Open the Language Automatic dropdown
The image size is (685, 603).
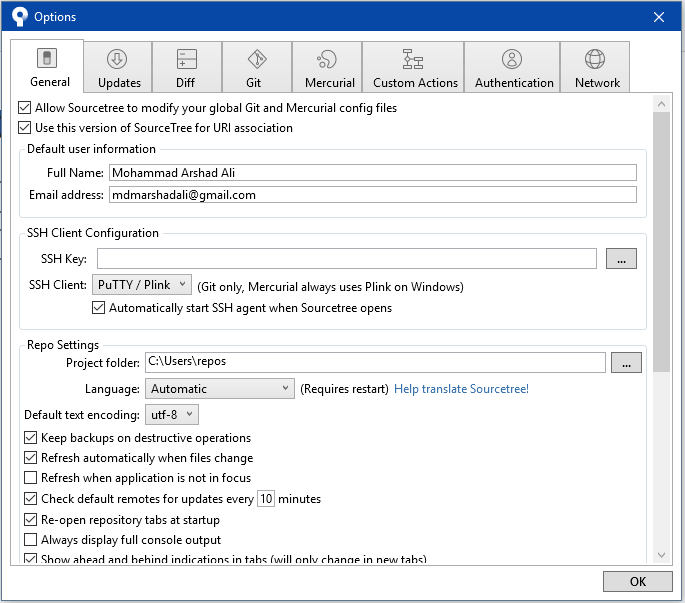click(220, 388)
